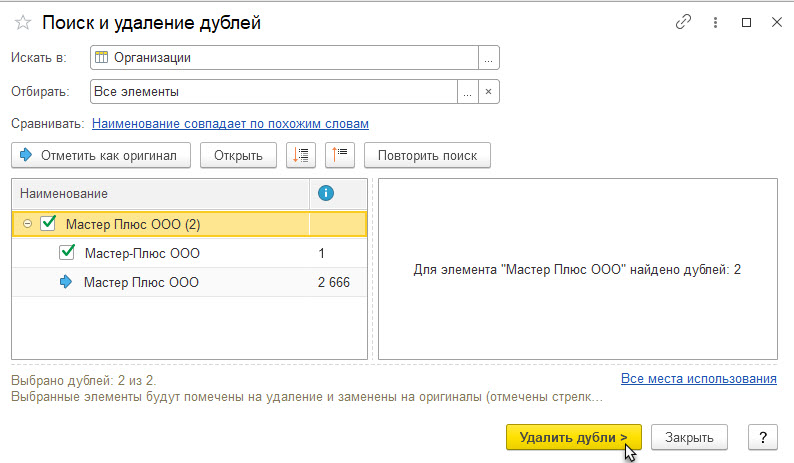
Task: Collapse the Мастер Плюс ООО group
Action: click(x=27, y=224)
